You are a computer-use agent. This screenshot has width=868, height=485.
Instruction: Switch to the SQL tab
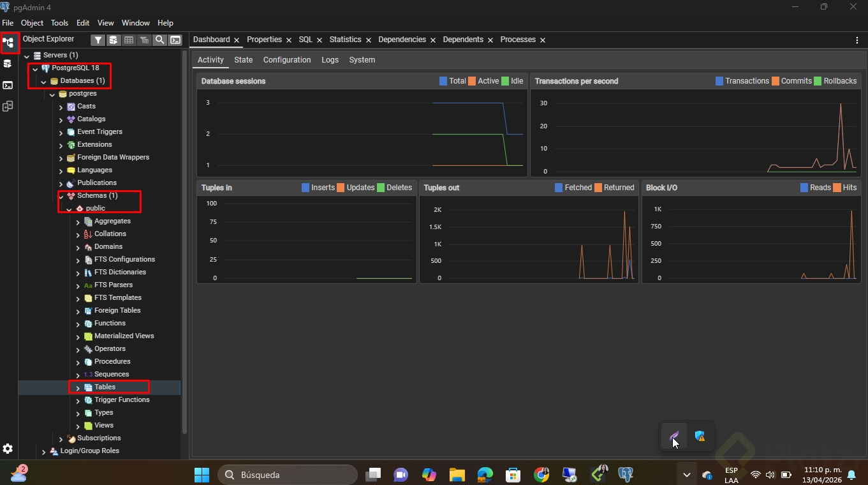(305, 40)
